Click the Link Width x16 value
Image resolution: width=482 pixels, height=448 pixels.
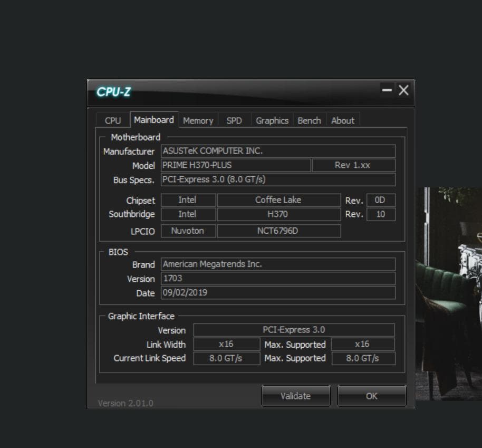tap(227, 344)
